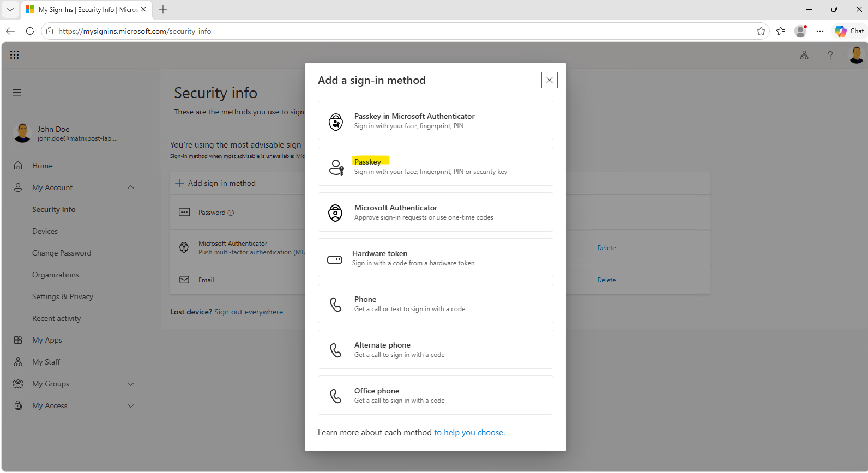Select the Microsoft Authenticator method icon

coord(335,213)
